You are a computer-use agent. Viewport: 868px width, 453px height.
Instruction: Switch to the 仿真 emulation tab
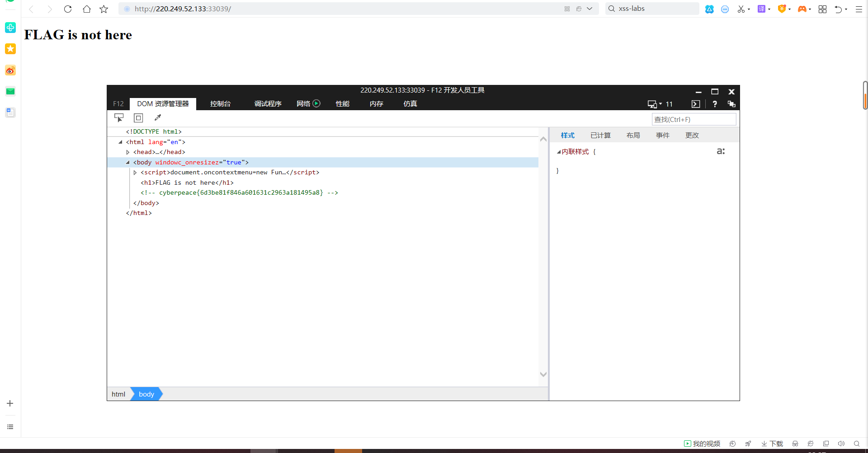coord(410,104)
